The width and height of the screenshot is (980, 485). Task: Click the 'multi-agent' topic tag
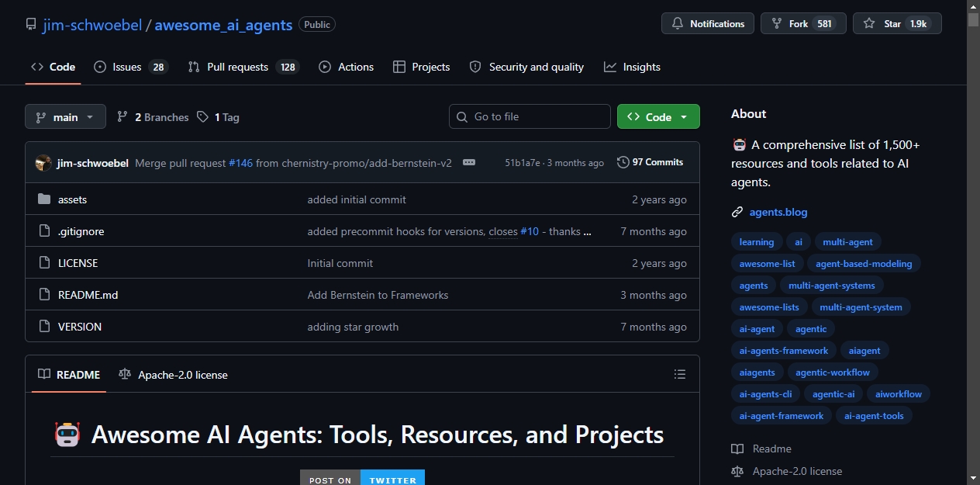coord(847,242)
